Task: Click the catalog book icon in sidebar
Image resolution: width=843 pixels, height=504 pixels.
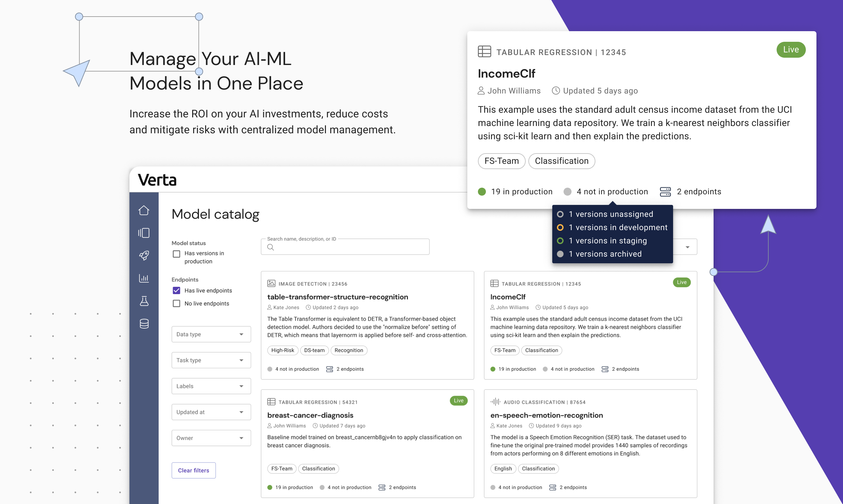Action: [144, 233]
